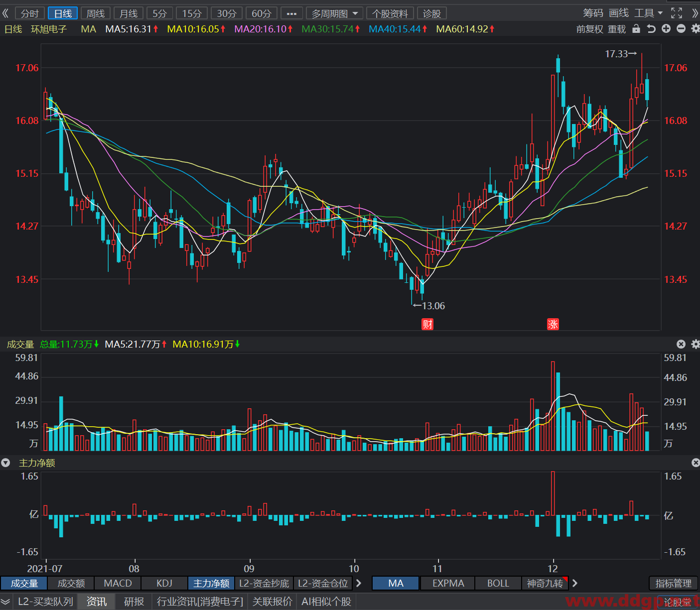The width and height of the screenshot is (700, 610).
Task: Switch to 周线 weekly chart tab
Action: pyautogui.click(x=95, y=13)
